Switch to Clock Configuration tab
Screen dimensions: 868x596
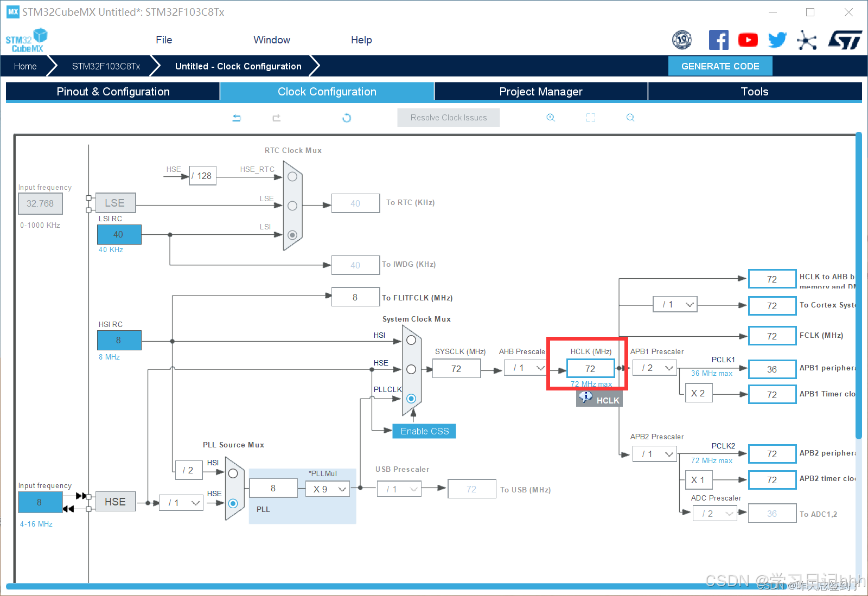click(327, 92)
